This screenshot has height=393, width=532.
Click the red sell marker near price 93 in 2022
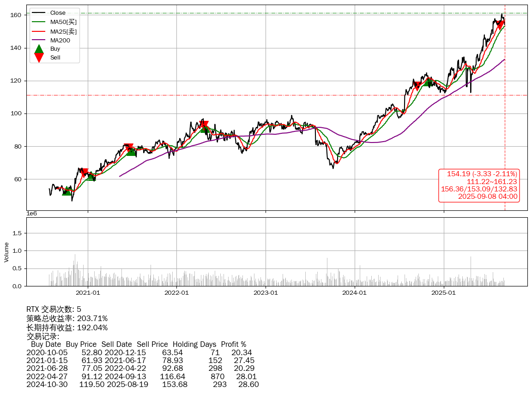204,125
